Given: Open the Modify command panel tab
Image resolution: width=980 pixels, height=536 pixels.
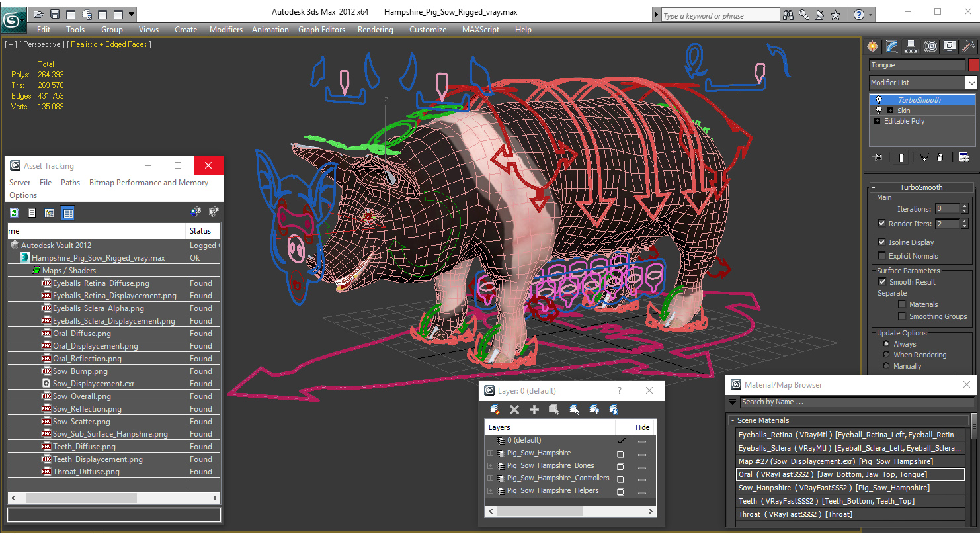Looking at the screenshot, I should pos(891,46).
